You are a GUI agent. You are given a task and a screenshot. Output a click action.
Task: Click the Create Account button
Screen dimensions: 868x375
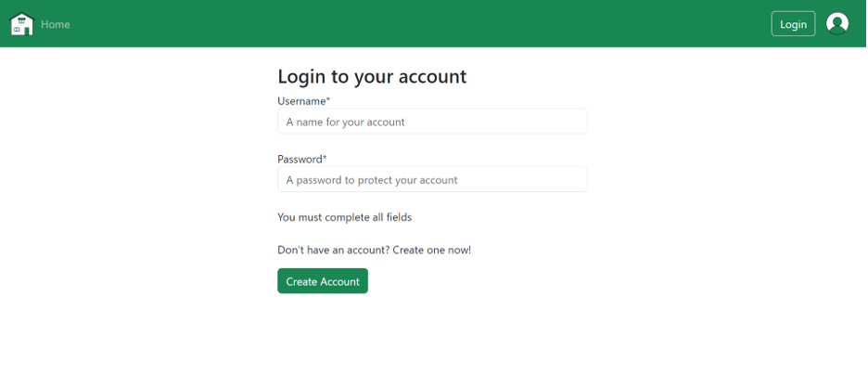[322, 281]
